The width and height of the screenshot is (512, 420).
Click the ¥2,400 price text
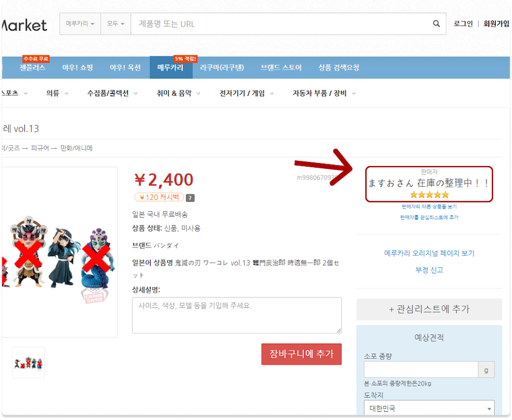[164, 180]
